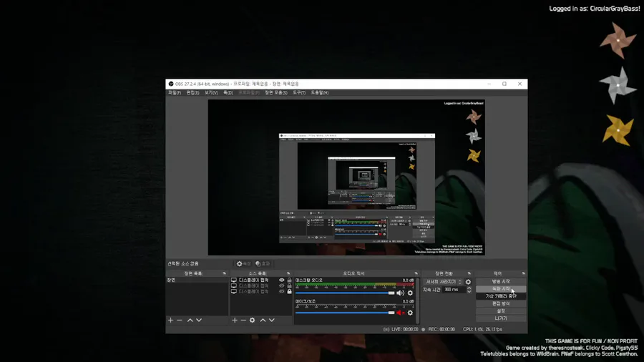Click CPU usage status bar text
The width and height of the screenshot is (644, 362).
(482, 329)
